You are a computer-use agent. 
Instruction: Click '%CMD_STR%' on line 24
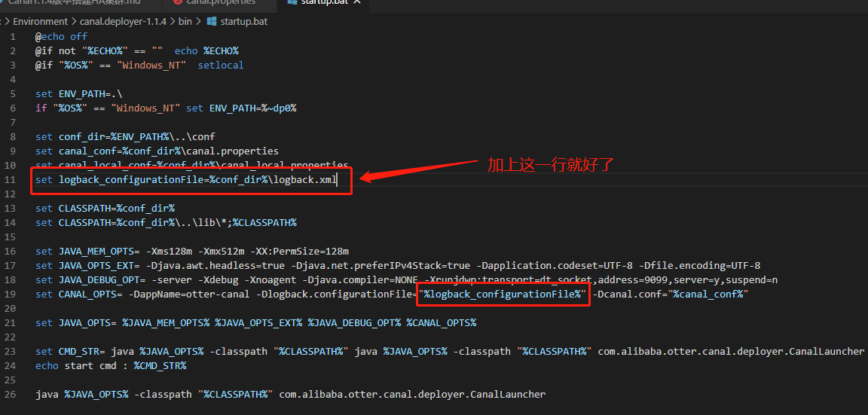160,366
